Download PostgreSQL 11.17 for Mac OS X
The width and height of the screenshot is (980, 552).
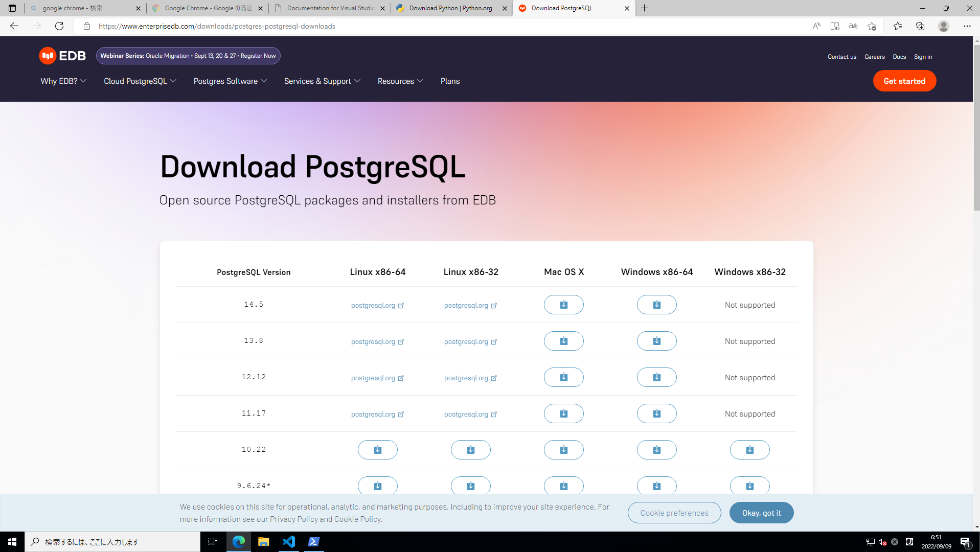[563, 413]
